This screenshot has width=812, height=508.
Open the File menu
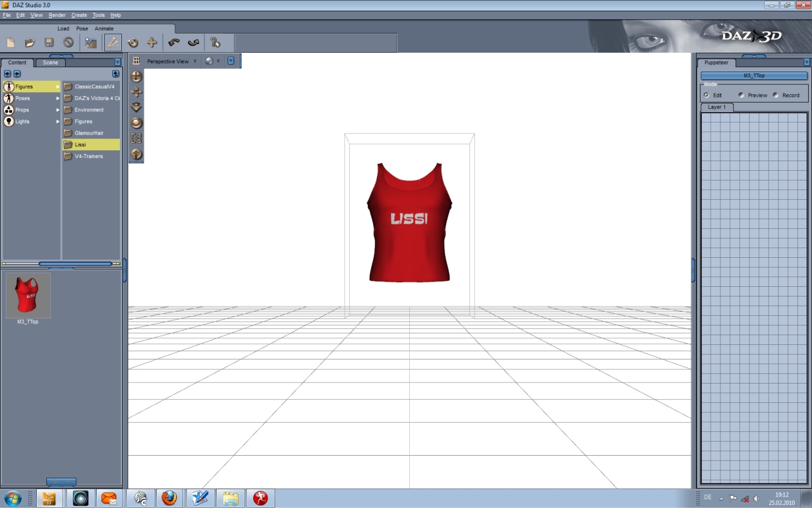[x=6, y=15]
